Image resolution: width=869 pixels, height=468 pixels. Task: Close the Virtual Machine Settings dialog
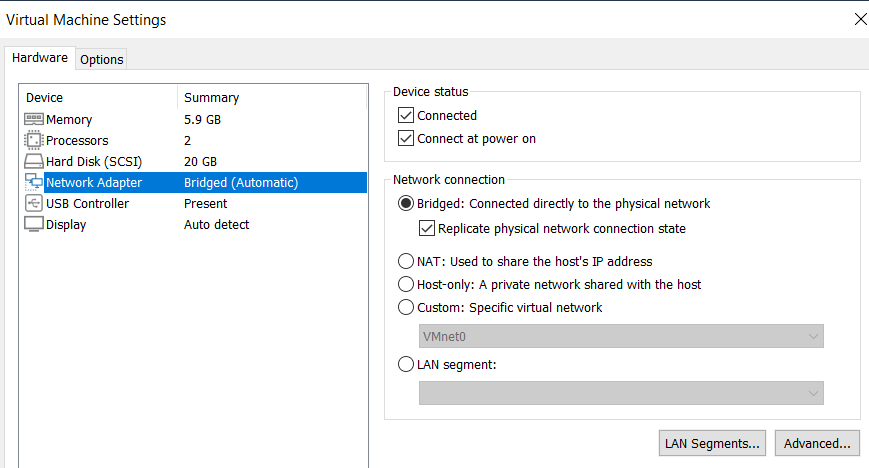point(860,19)
